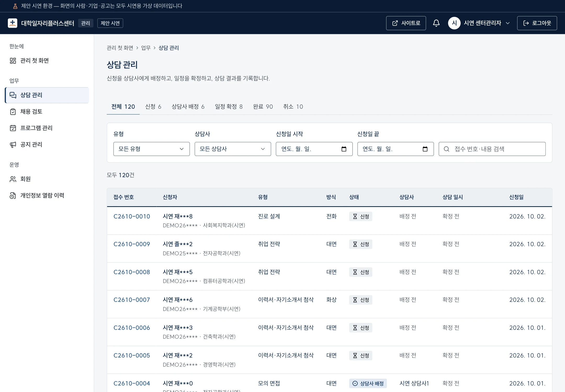Open the 모든 유형 dropdown
This screenshot has width=565, height=392.
(x=151, y=149)
